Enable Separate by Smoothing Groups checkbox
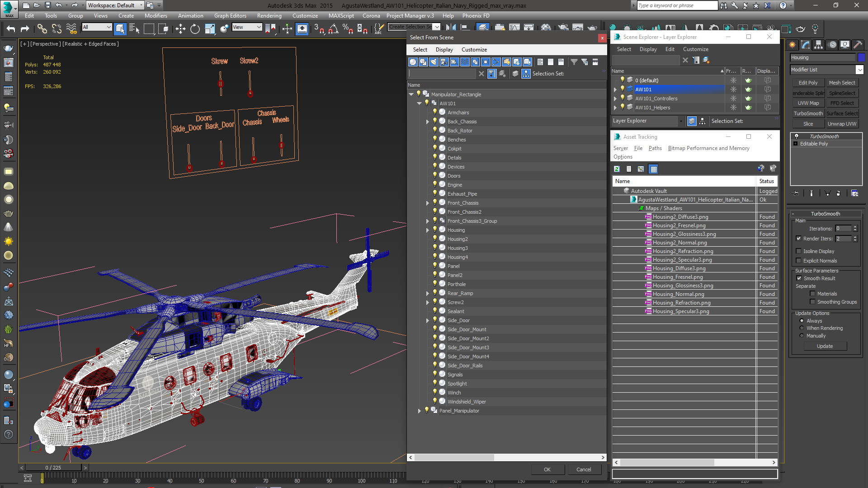 point(813,302)
